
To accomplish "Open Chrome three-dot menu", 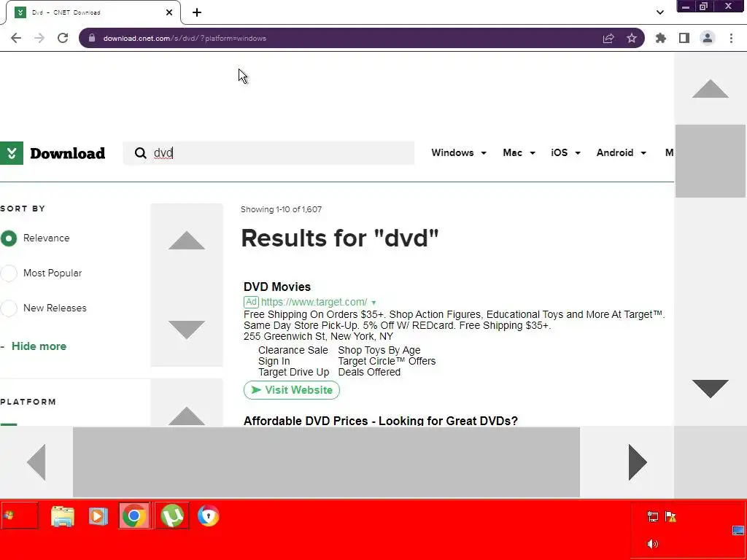I will coord(731,38).
